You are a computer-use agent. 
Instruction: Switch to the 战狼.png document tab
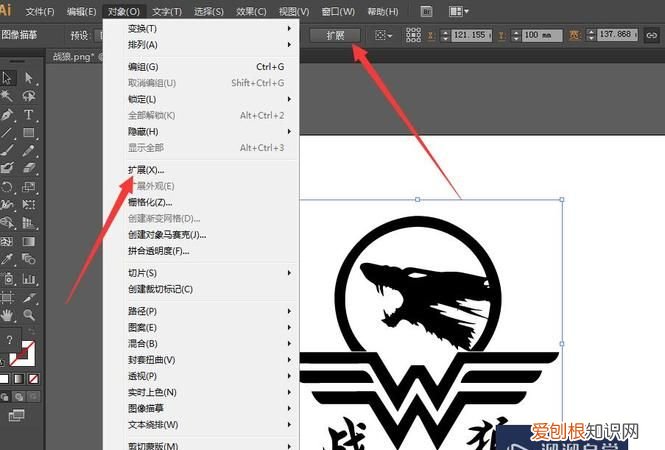point(76,56)
